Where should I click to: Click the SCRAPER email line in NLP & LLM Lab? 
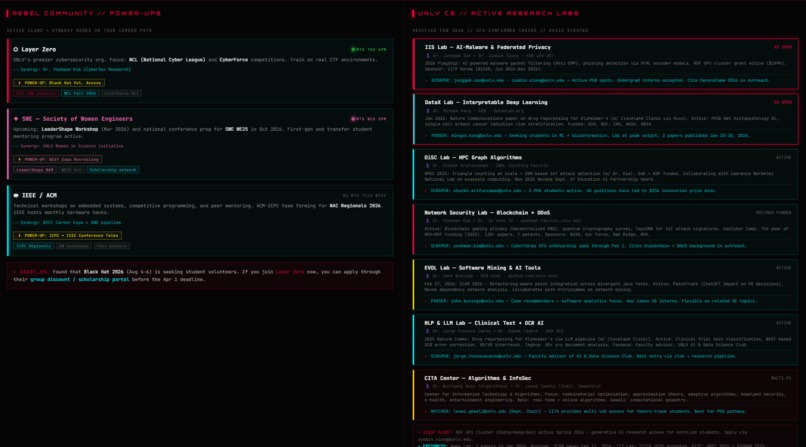click(x=580, y=356)
